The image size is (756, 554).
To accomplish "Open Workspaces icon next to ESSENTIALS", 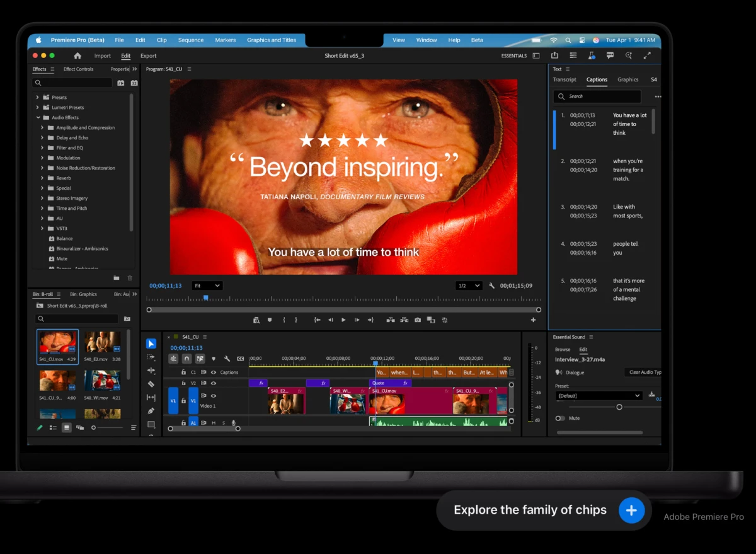I will (x=536, y=56).
